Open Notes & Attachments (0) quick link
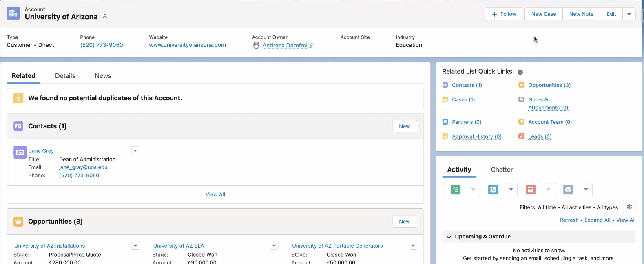 [x=548, y=103]
